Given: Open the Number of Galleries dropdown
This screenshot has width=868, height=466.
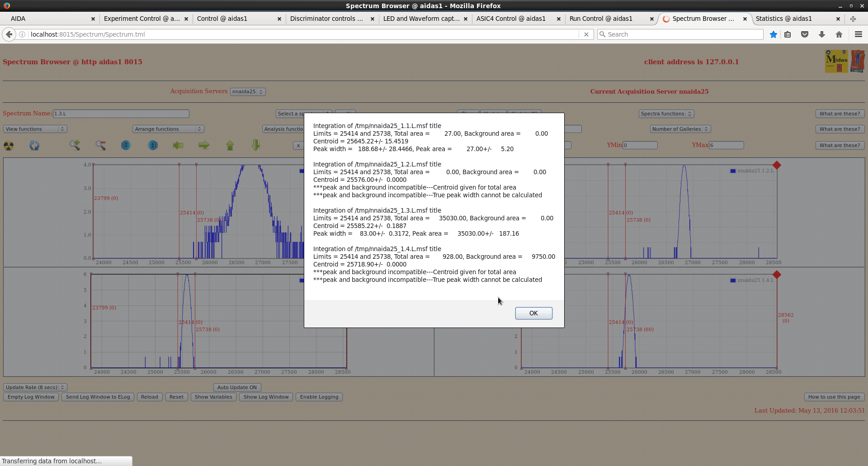Looking at the screenshot, I should [x=680, y=129].
